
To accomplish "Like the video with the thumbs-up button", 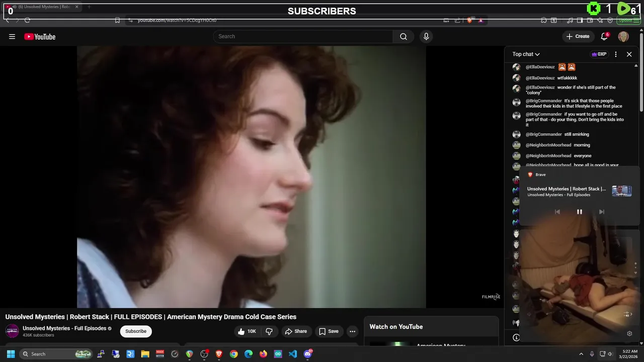I will 247,331.
